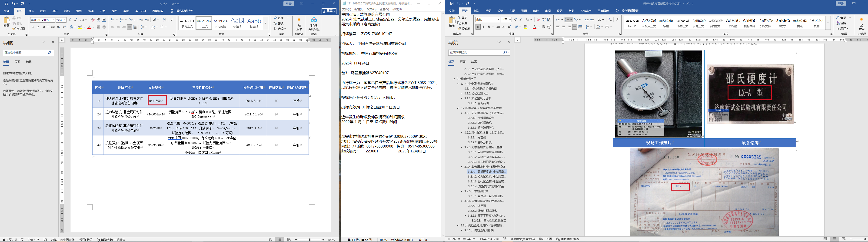Image resolution: width=868 pixels, height=242 pixels.
Task: Save the 井神 bid document
Action: 452,4
